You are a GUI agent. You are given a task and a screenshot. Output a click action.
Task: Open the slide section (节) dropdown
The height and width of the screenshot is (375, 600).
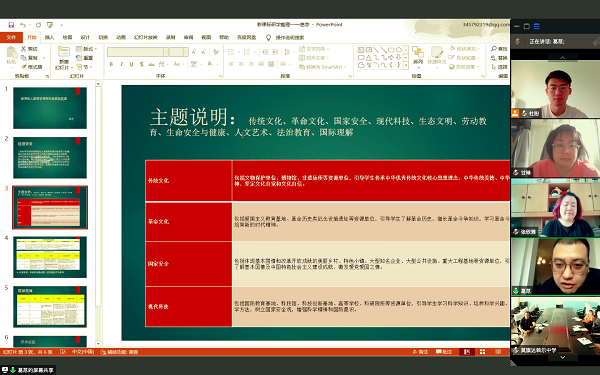84,67
